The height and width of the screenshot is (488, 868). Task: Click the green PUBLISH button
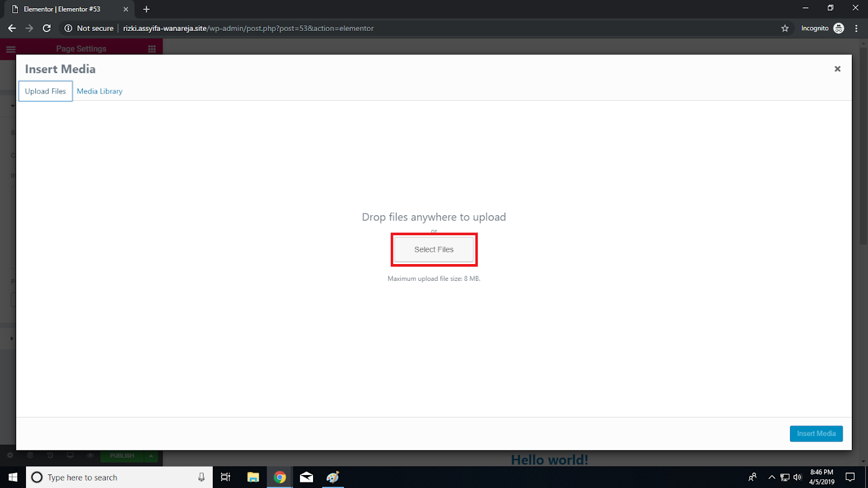click(122, 456)
